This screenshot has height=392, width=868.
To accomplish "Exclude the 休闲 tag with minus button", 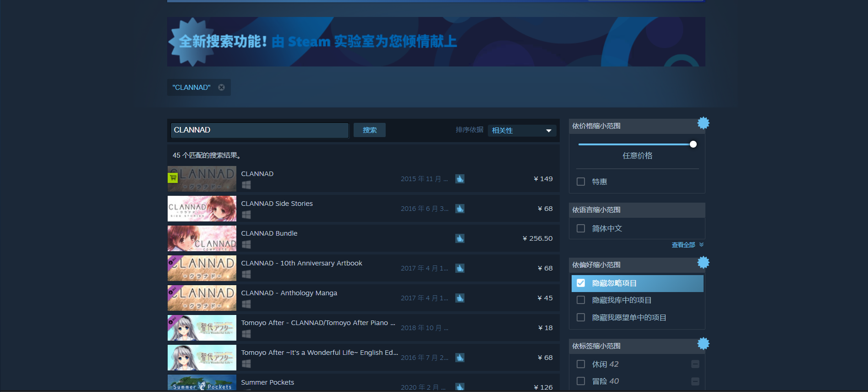I will pyautogui.click(x=695, y=364).
